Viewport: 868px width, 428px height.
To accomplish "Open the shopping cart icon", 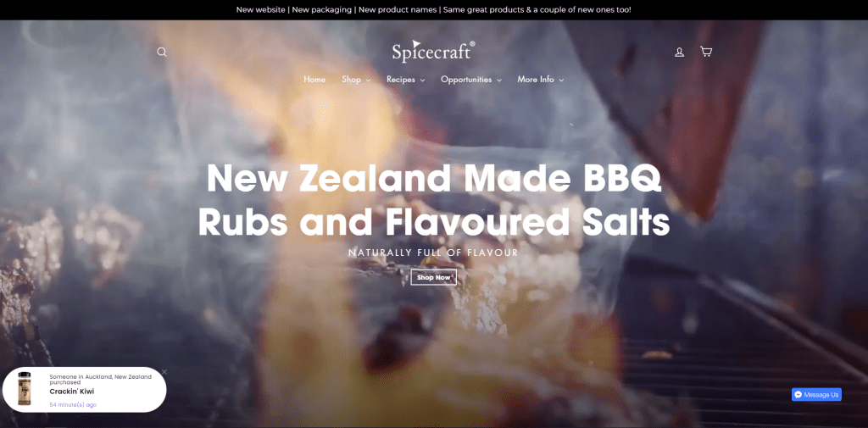I will point(706,52).
